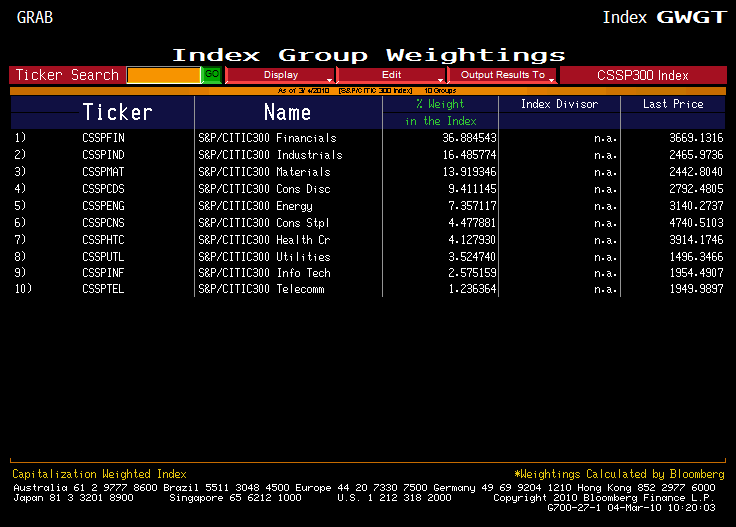Viewport: 736px width, 527px height.
Task: Select the CSSPMAT Materials row
Action: click(104, 172)
